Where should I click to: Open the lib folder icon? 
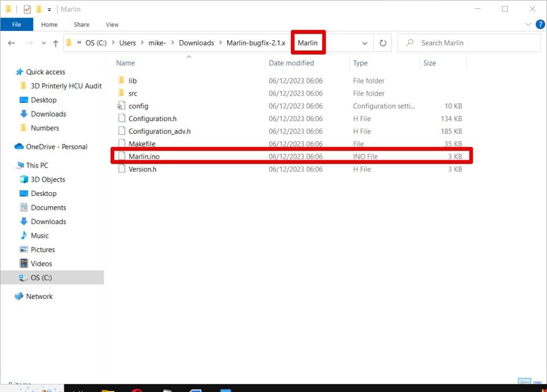click(x=122, y=80)
